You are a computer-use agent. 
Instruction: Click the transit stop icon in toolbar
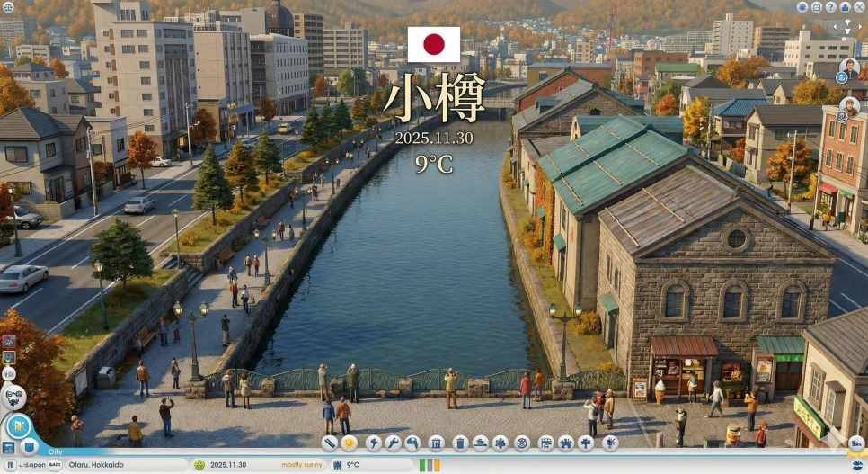tap(545, 443)
